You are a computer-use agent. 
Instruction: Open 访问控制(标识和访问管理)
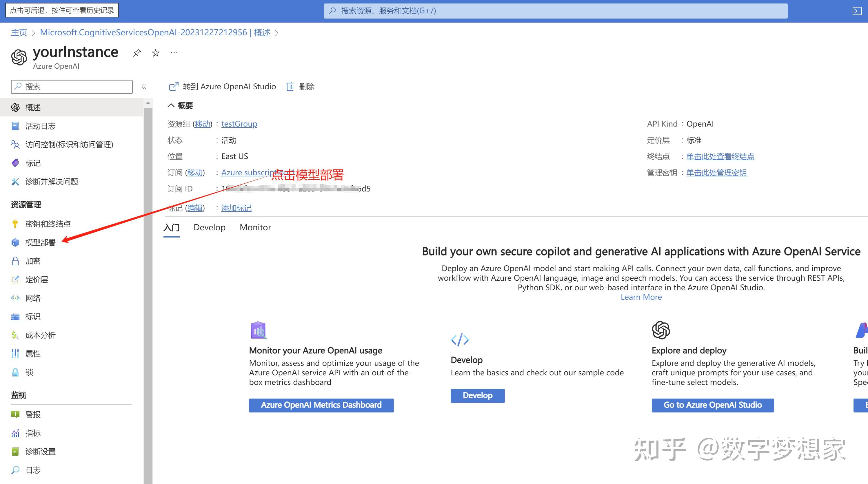(x=70, y=144)
